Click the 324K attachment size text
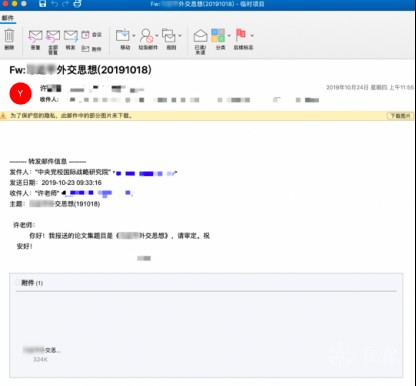Viewport: 416px width, 386px height. click(x=40, y=359)
